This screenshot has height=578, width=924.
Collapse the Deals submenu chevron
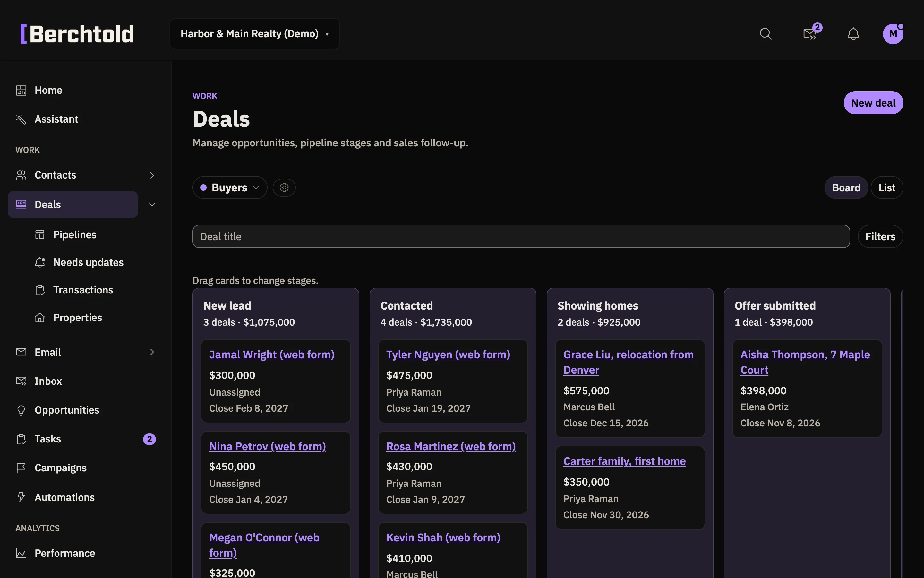(x=152, y=205)
